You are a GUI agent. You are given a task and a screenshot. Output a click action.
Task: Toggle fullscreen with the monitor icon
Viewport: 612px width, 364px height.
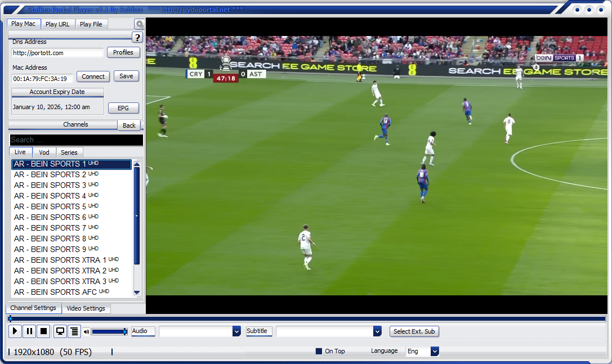pyautogui.click(x=60, y=331)
